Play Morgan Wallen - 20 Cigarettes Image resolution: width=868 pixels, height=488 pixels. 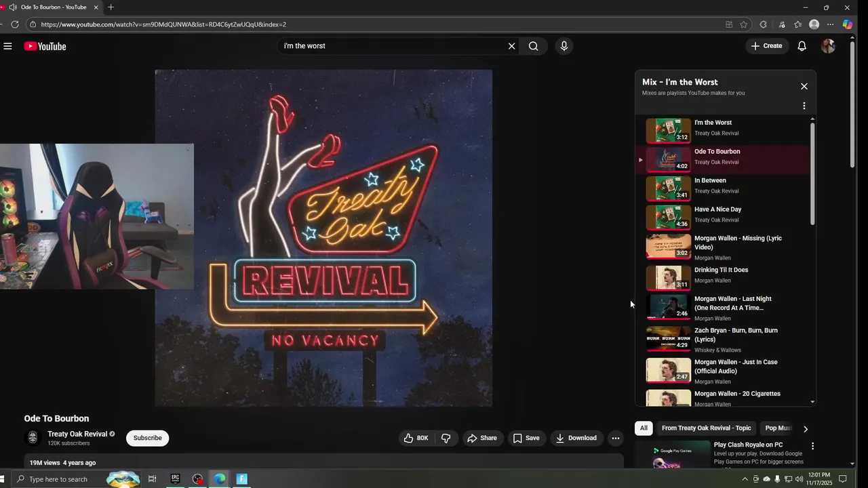(723, 398)
